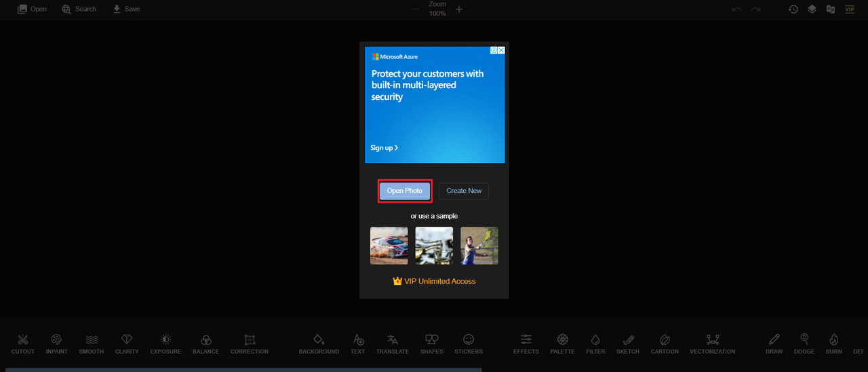
Task: Open the layers panel icon
Action: [x=812, y=10]
